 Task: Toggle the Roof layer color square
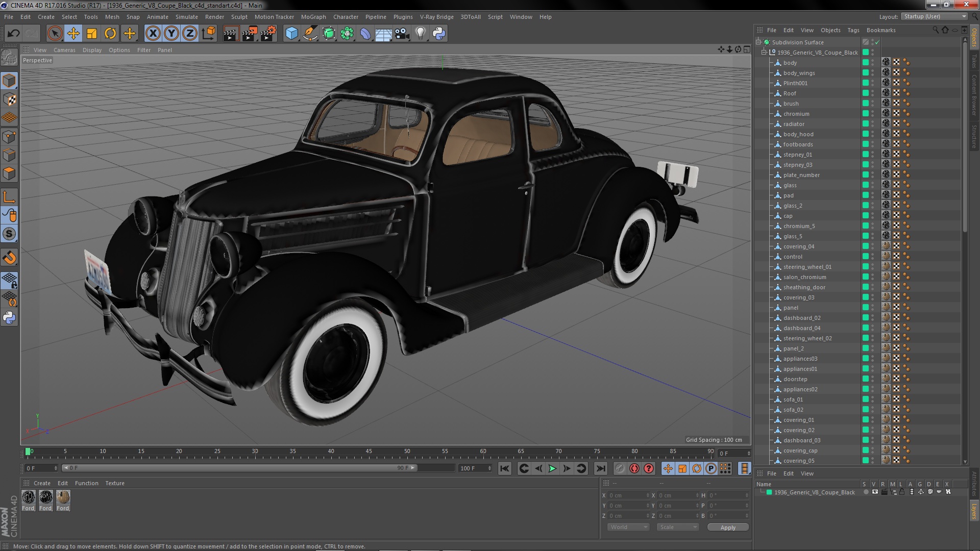click(x=865, y=93)
